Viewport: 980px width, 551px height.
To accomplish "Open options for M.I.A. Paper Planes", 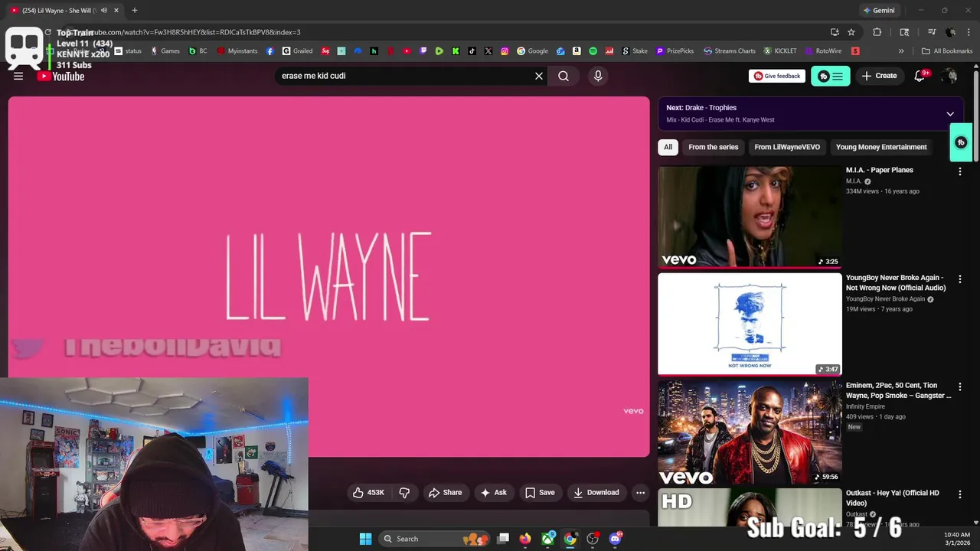I will point(959,171).
